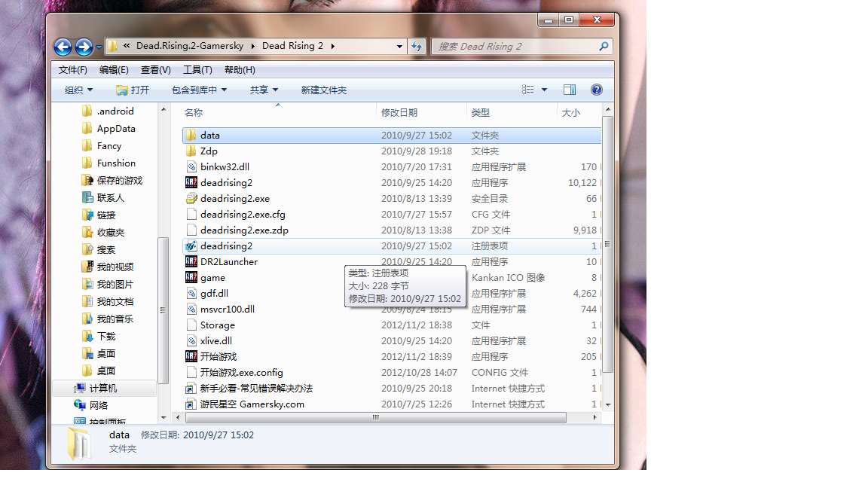
Task: Open the 编辑(E) menu
Action: coord(114,70)
